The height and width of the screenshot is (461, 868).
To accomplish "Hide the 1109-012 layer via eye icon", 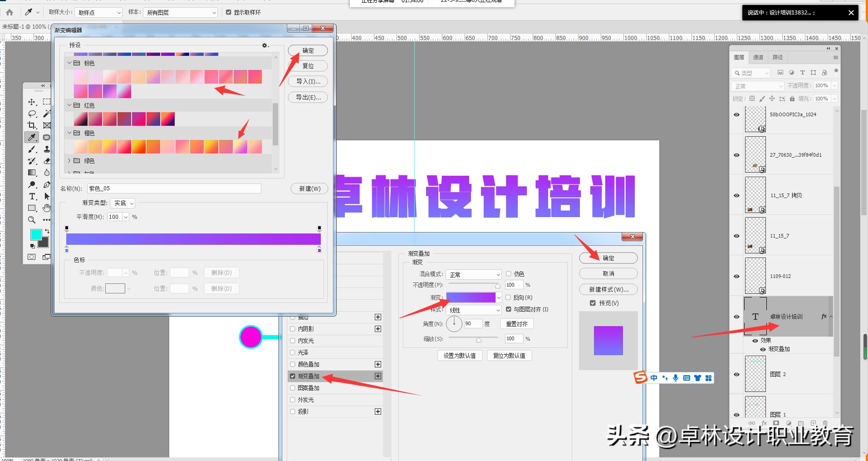I will pyautogui.click(x=736, y=276).
